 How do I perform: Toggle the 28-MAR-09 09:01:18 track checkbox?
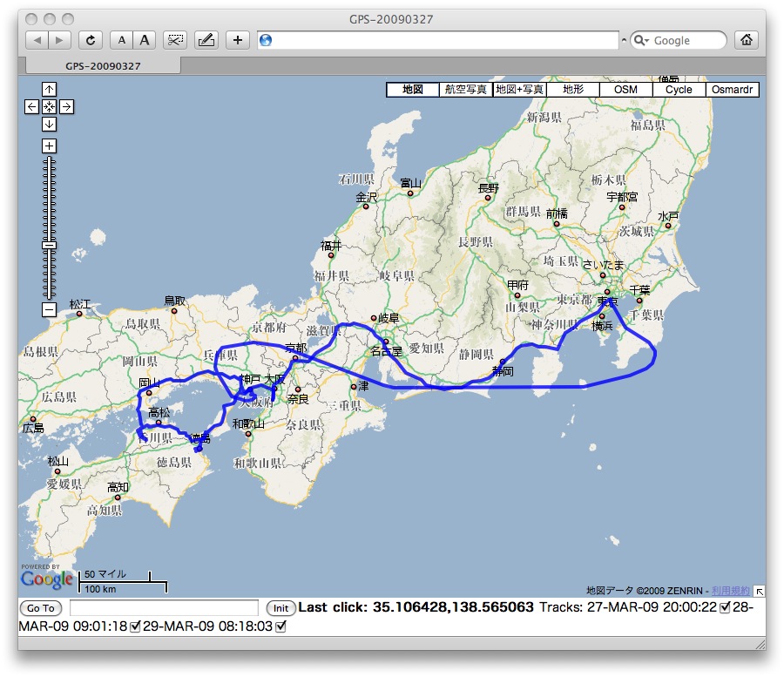135,626
